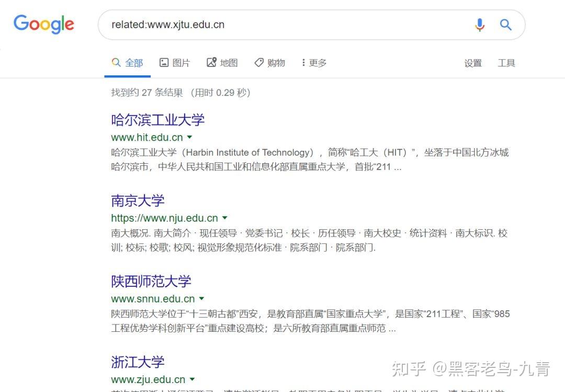
Task: Click the three-dot icon next to 更多
Action: tap(303, 62)
